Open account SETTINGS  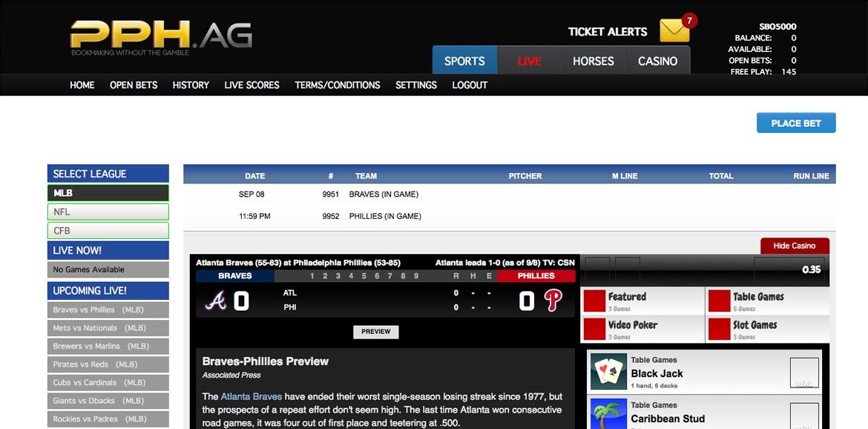point(416,85)
